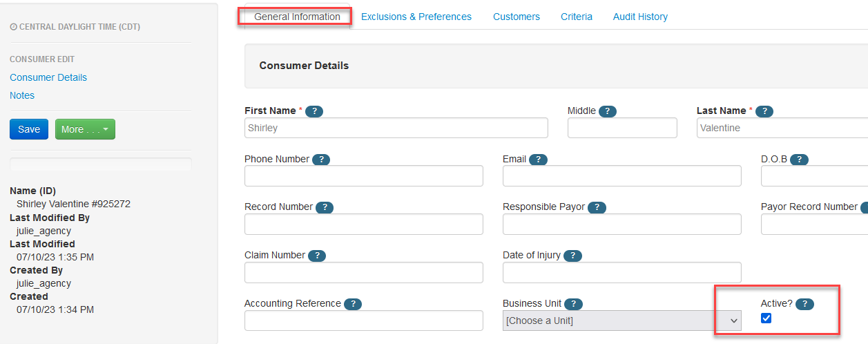Open help icon next to First Name
Screen dimensions: 868x344
(x=314, y=111)
